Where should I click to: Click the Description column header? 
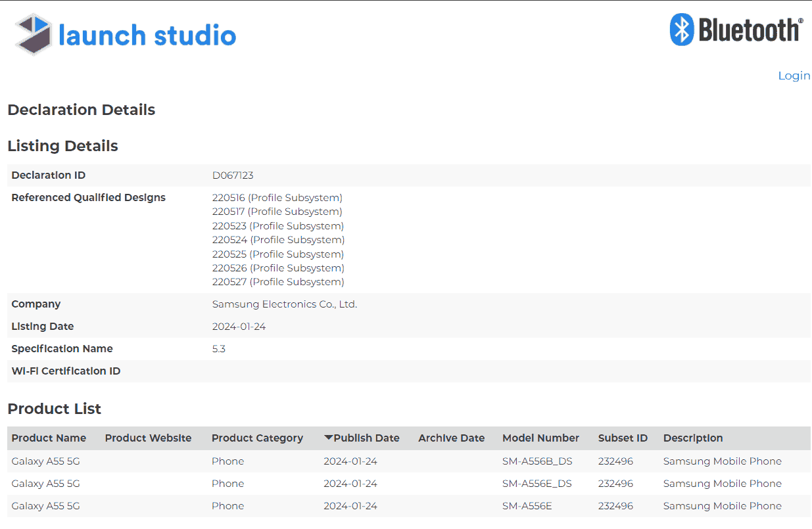coord(692,438)
